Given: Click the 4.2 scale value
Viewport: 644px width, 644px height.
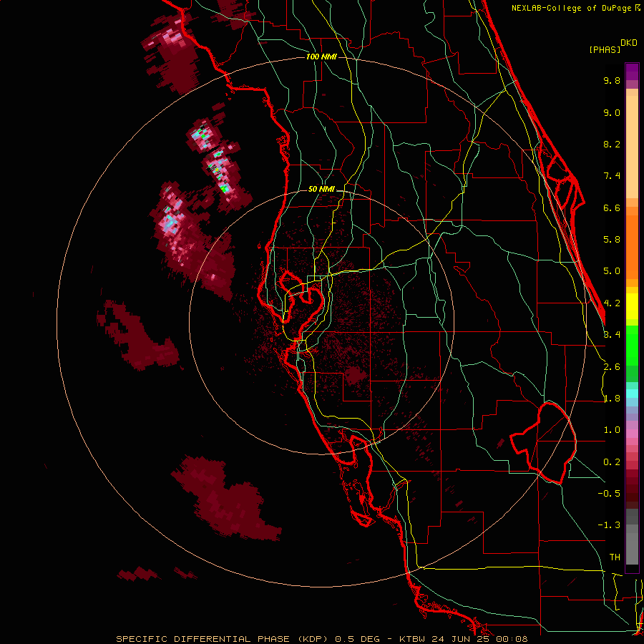Looking at the screenshot, I should (612, 303).
